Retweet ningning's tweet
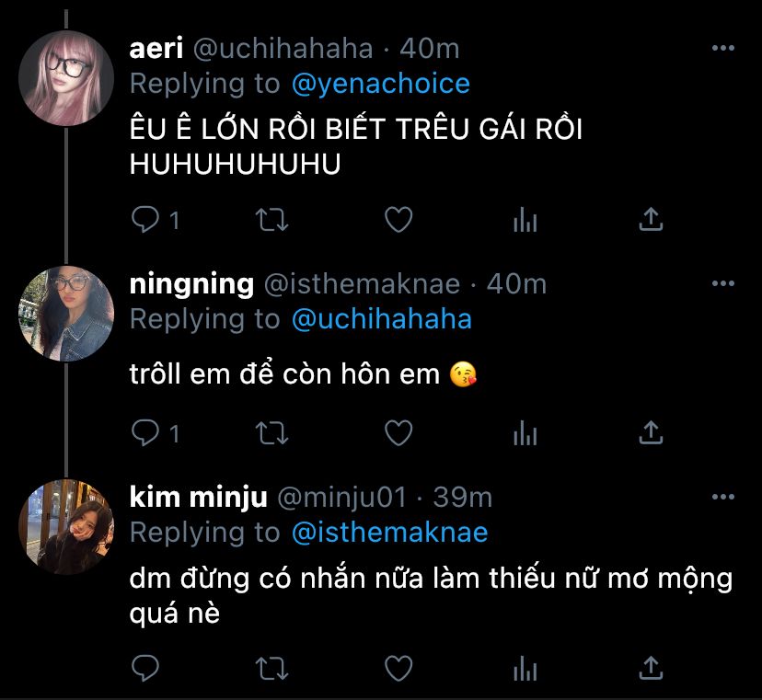 (271, 432)
